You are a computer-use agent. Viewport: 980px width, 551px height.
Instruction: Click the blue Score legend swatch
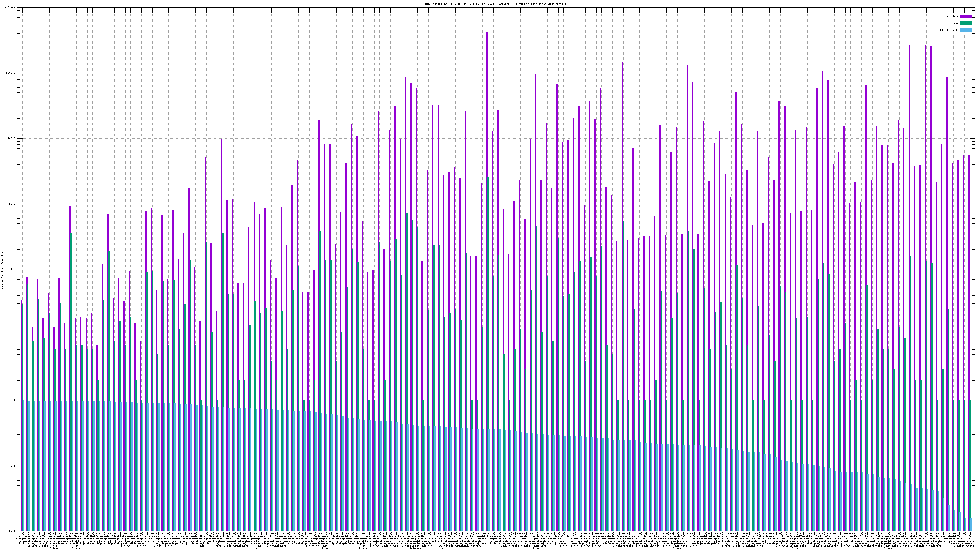click(x=966, y=30)
